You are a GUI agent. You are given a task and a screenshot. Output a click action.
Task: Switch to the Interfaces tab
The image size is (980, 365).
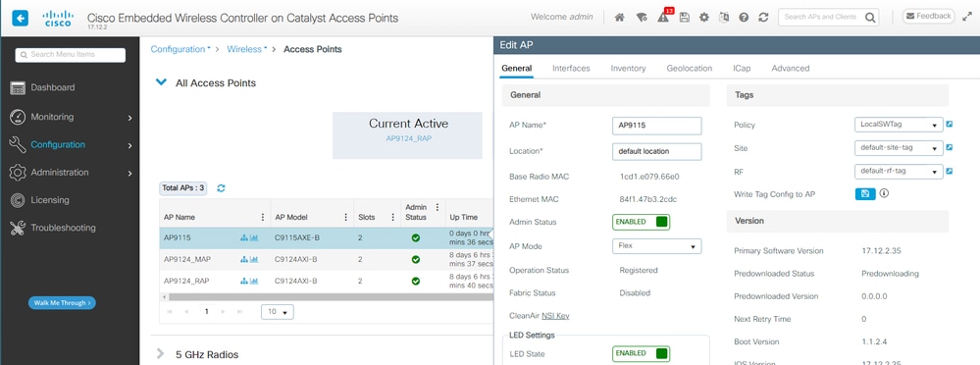(x=571, y=68)
